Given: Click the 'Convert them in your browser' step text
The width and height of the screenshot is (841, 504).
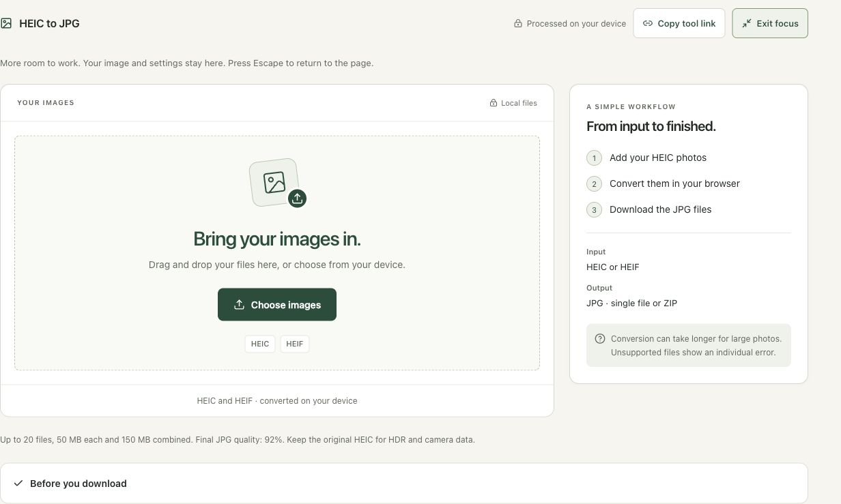Looking at the screenshot, I should [x=674, y=183].
